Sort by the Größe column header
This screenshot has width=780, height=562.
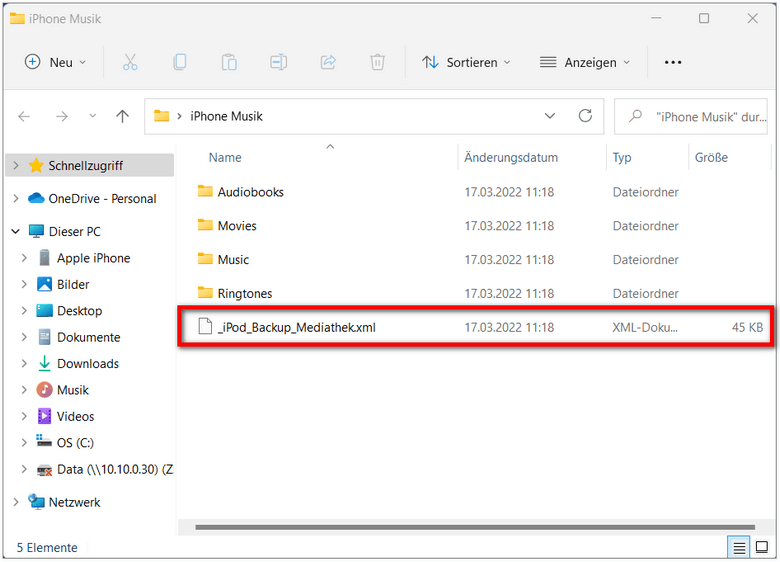711,158
